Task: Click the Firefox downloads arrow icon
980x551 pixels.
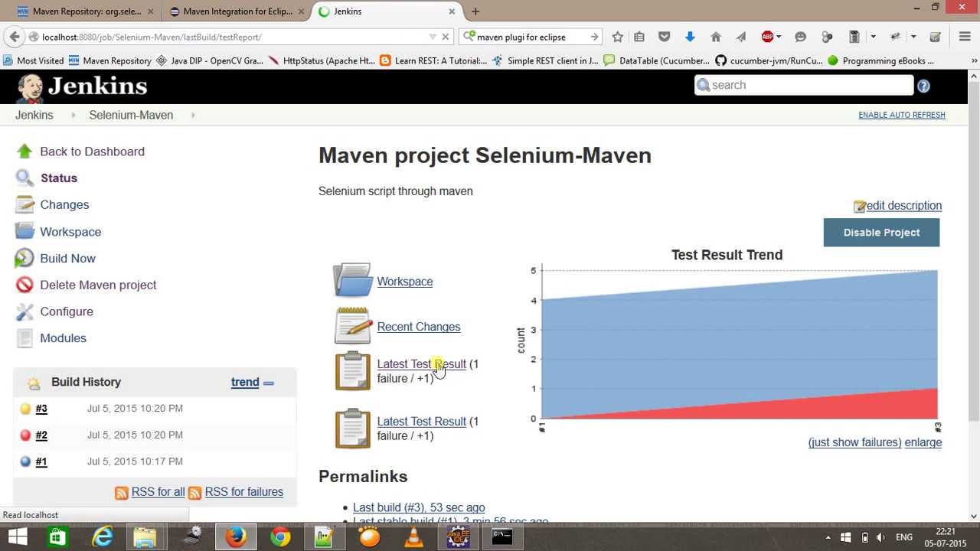Action: click(690, 37)
